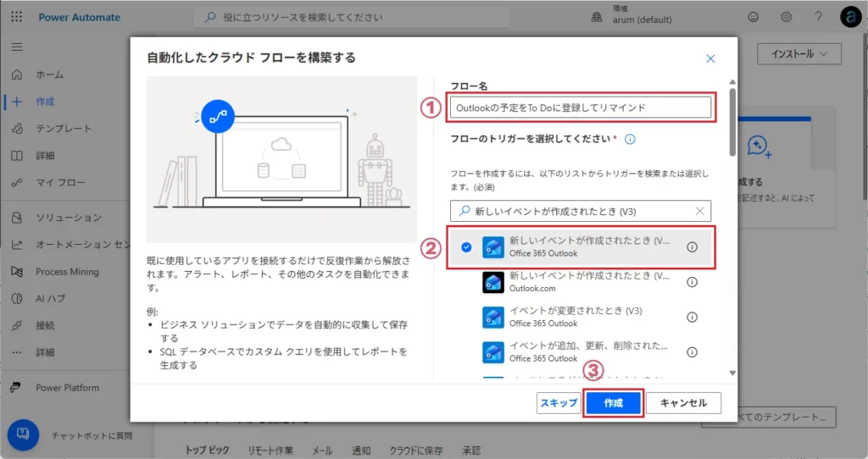Click info icon for Office 365 新しいイベントが作成されたとき
868x459 pixels.
point(692,247)
